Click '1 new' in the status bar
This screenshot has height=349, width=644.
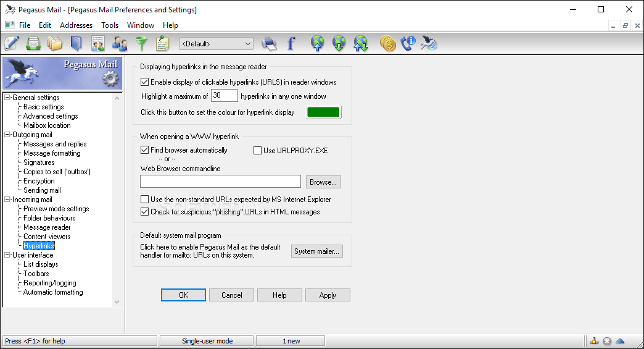(x=291, y=341)
